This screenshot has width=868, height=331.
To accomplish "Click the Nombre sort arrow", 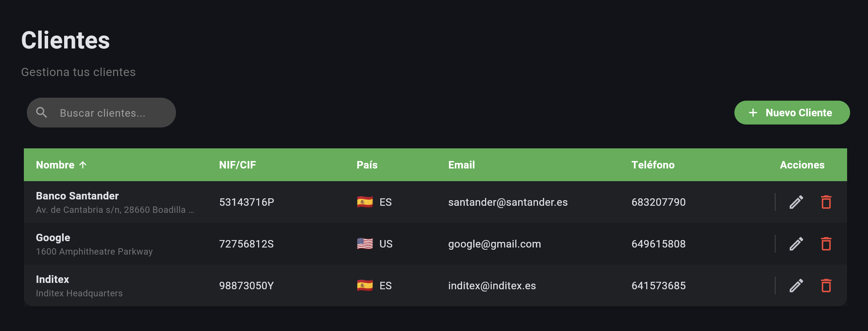I will point(83,165).
